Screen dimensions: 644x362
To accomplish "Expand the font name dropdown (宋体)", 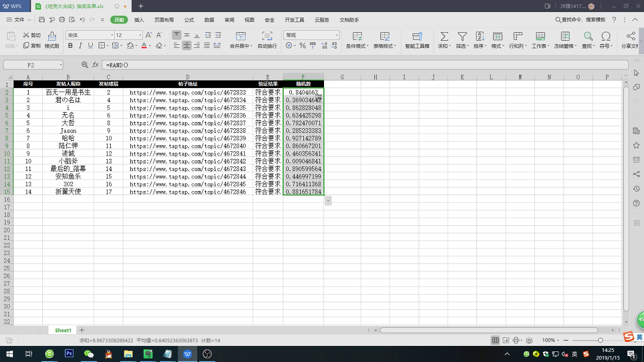I will click(x=112, y=35).
